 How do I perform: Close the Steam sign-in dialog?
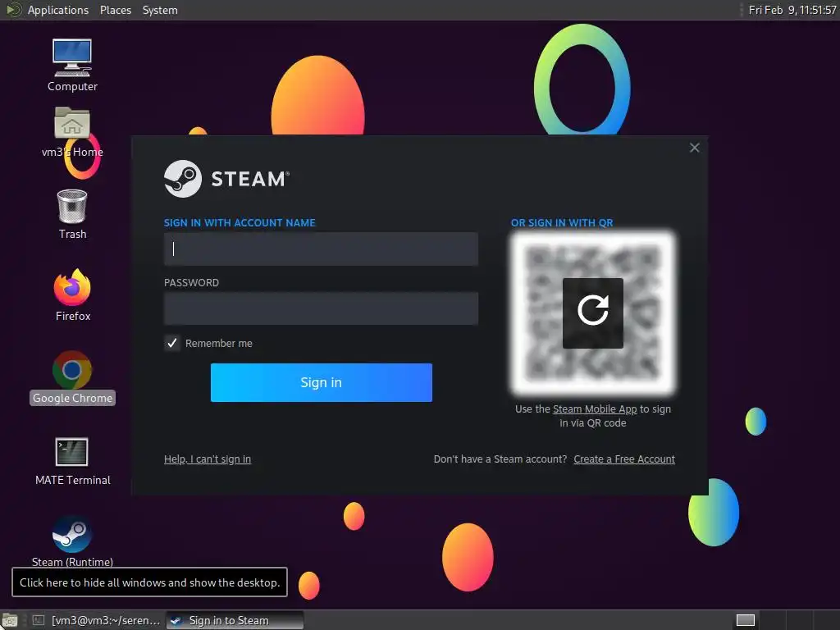(694, 148)
